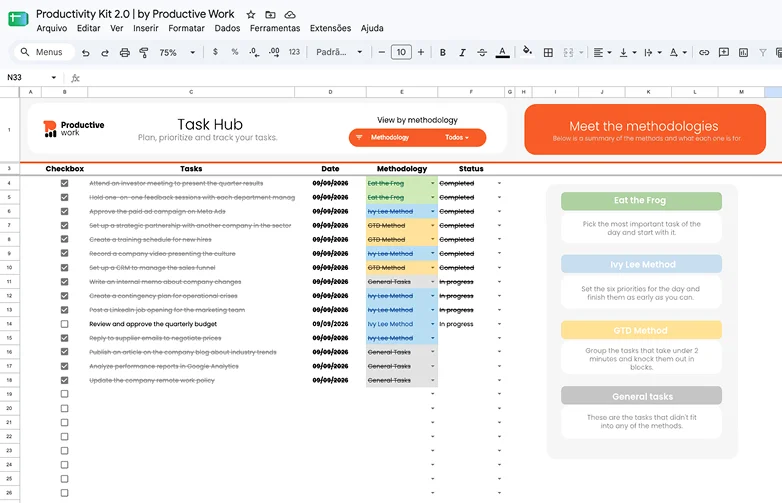Select the paint format roller icon
Viewport: 782px width, 503px height.
(x=144, y=52)
